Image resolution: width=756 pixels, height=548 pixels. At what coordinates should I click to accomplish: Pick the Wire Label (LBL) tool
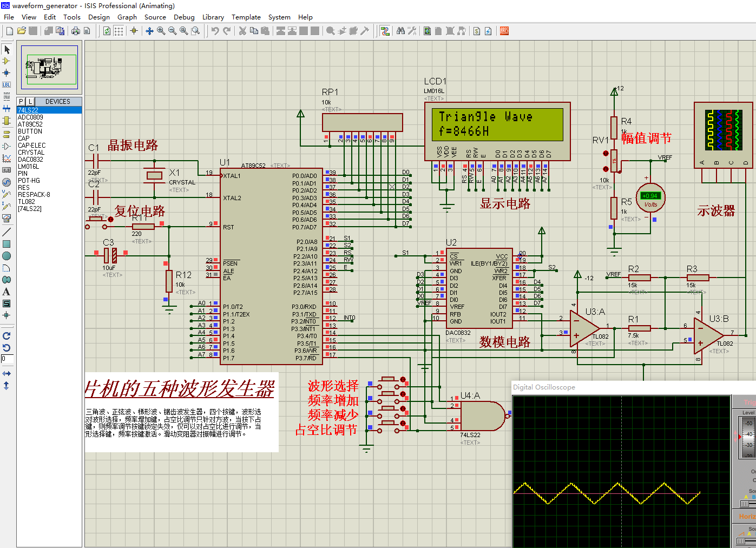6,84
